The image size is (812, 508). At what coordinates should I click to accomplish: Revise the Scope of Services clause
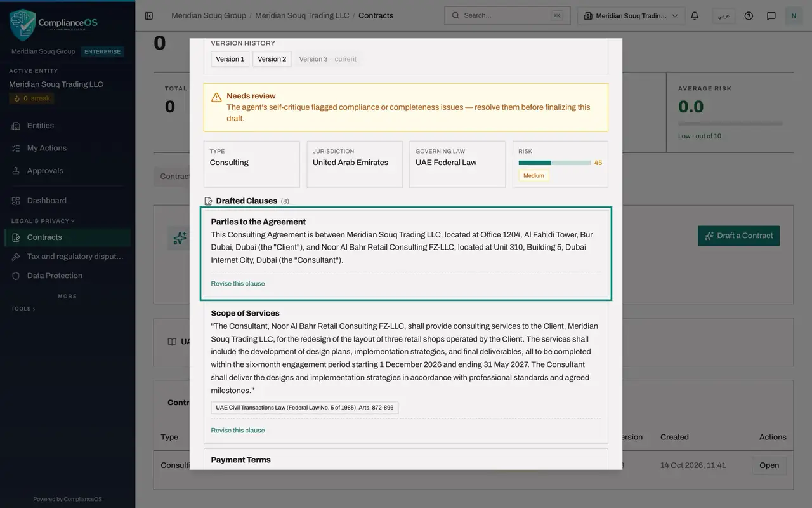tap(238, 431)
